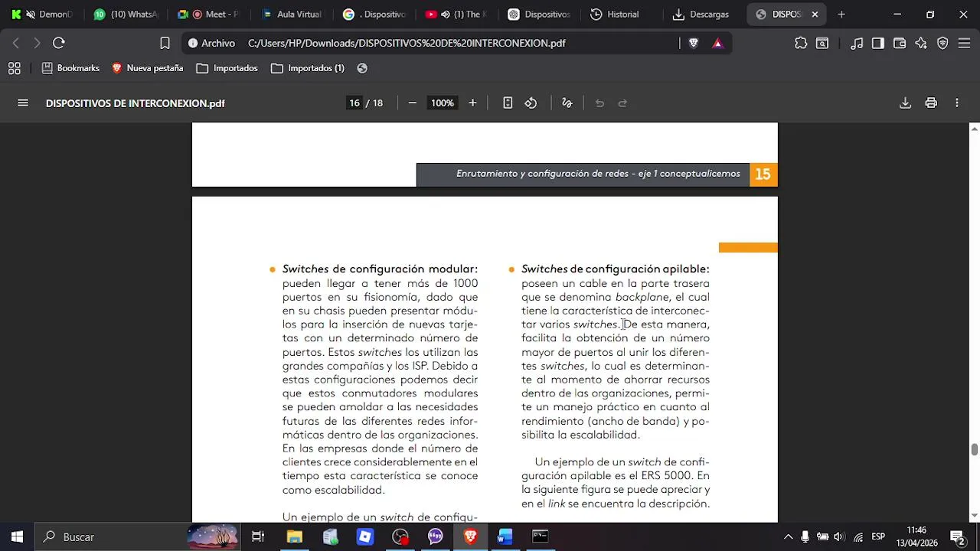This screenshot has height=551, width=980.
Task: Open Nueva pestaña bookmark
Action: tap(148, 68)
